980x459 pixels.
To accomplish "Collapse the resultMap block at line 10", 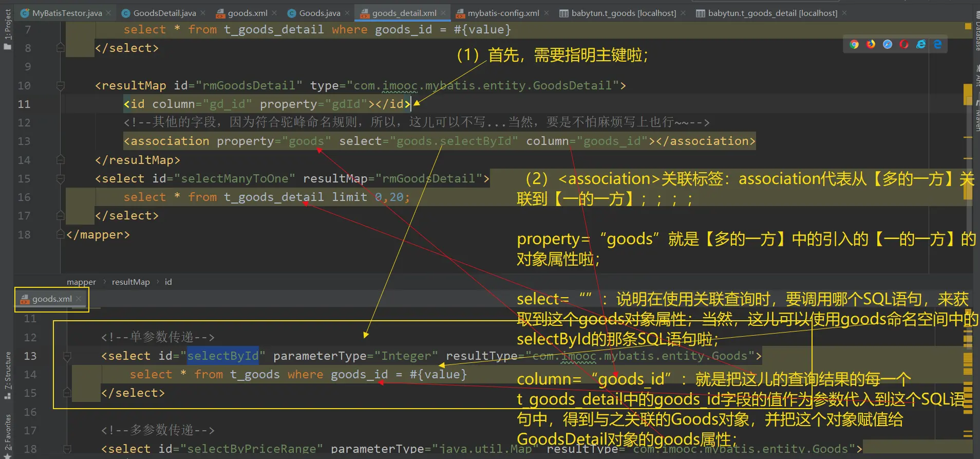I will pyautogui.click(x=60, y=85).
